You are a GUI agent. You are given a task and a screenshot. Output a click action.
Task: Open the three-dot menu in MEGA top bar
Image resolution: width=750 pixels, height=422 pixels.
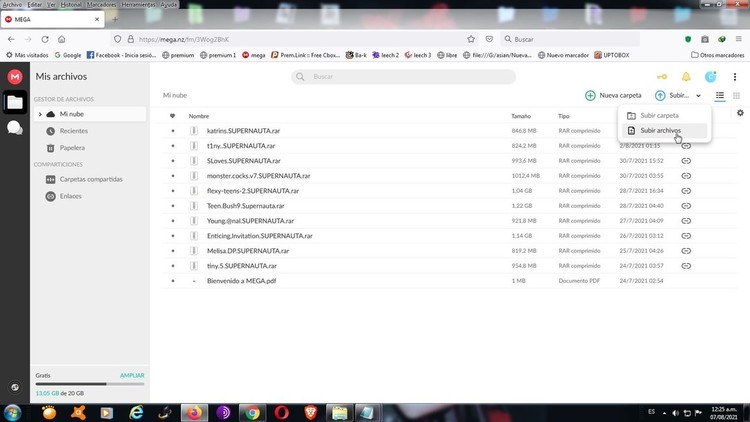[x=735, y=77]
